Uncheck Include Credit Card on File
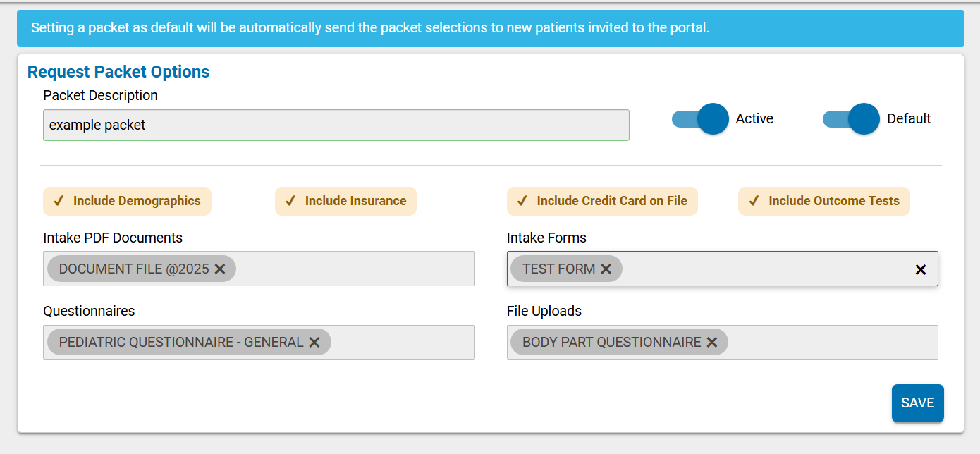Image resolution: width=980 pixels, height=454 pixels. tap(602, 201)
